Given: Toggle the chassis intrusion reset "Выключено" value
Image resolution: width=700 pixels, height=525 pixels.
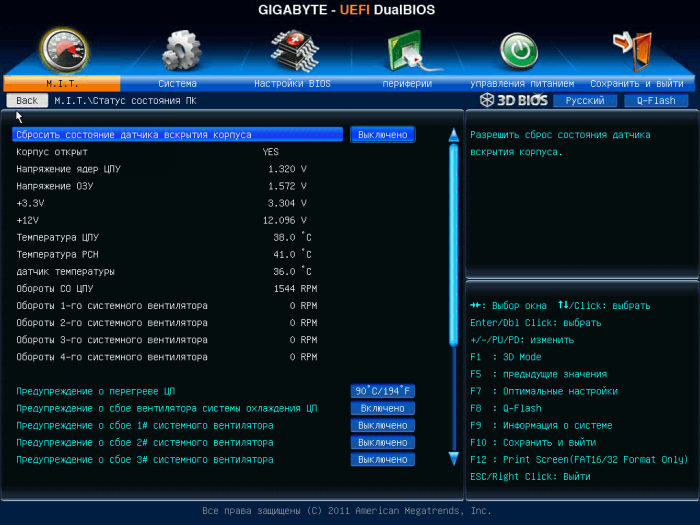Looking at the screenshot, I should tap(382, 134).
